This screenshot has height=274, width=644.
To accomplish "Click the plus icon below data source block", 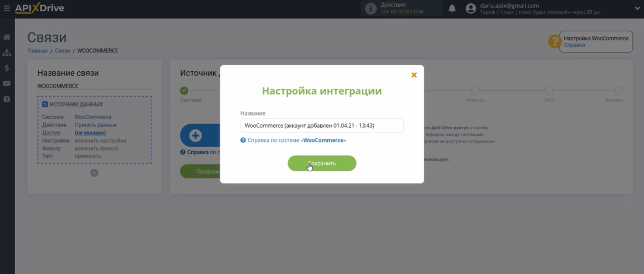I will 94,173.
